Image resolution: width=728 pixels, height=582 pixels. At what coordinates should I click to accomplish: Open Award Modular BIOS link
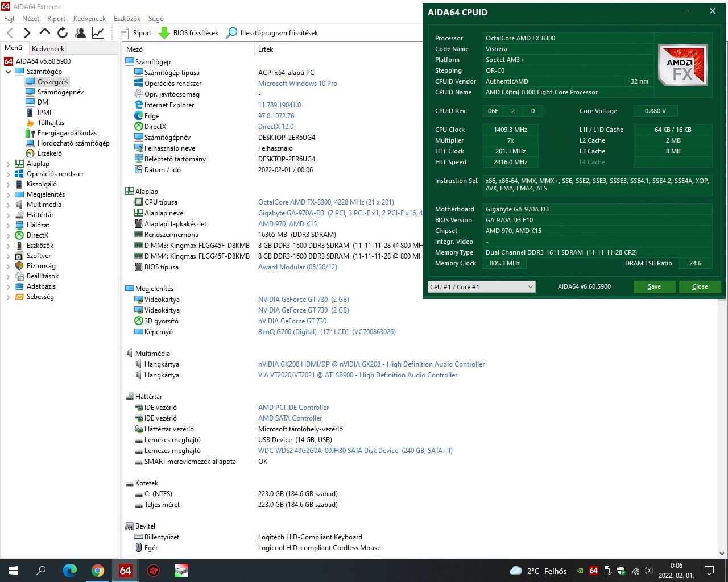[297, 267]
